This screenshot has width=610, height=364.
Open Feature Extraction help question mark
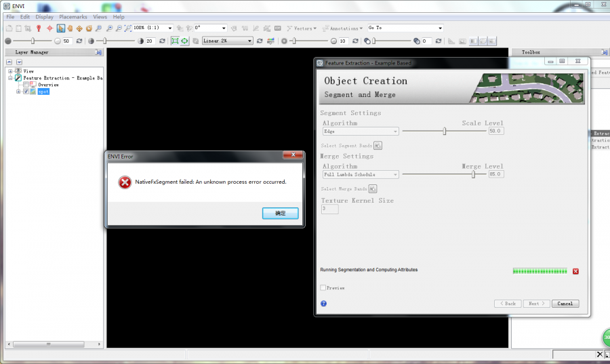tap(324, 304)
